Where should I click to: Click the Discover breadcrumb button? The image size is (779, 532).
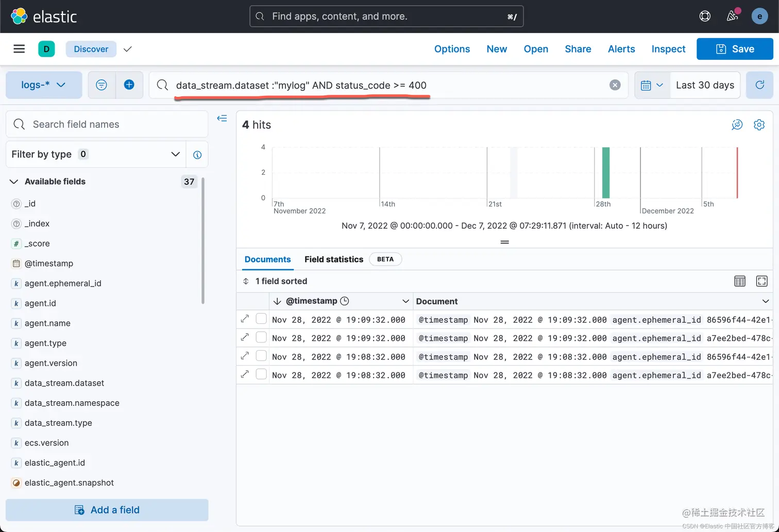91,49
